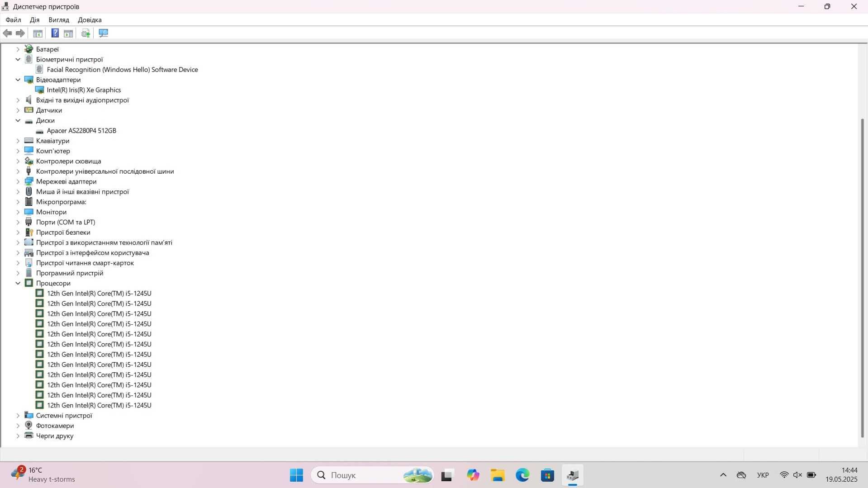Viewport: 868px width, 488px height.
Task: Open Help via blue question mark icon
Action: coord(55,33)
